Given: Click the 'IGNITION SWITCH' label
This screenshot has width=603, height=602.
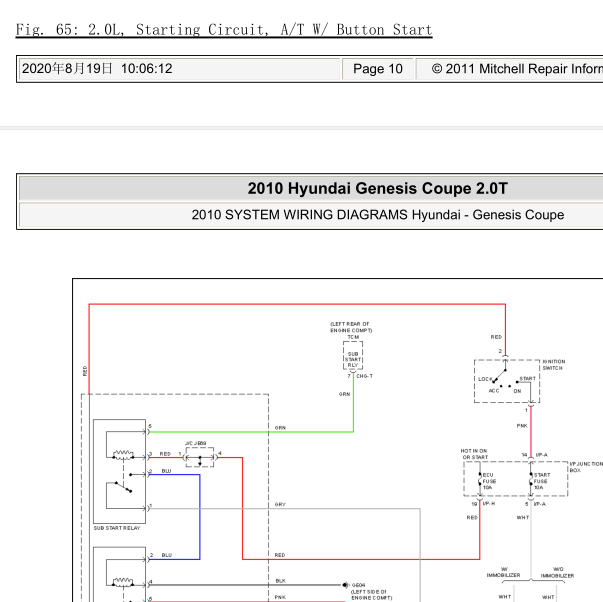Looking at the screenshot, I should 554,365.
